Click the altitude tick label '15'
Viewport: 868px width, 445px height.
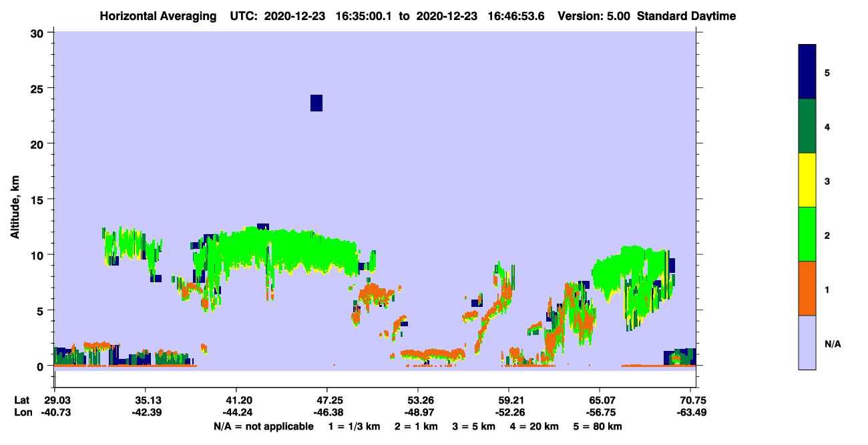coord(39,199)
